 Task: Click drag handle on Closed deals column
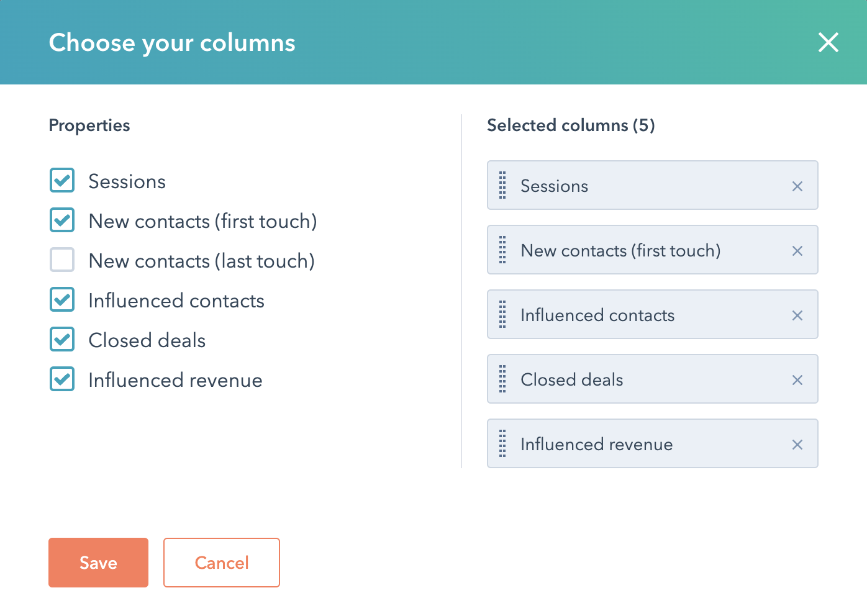[502, 379]
